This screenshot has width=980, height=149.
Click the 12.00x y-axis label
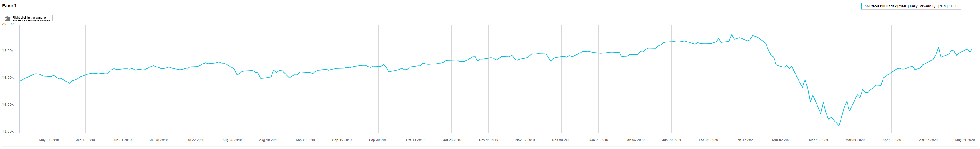tap(8, 132)
